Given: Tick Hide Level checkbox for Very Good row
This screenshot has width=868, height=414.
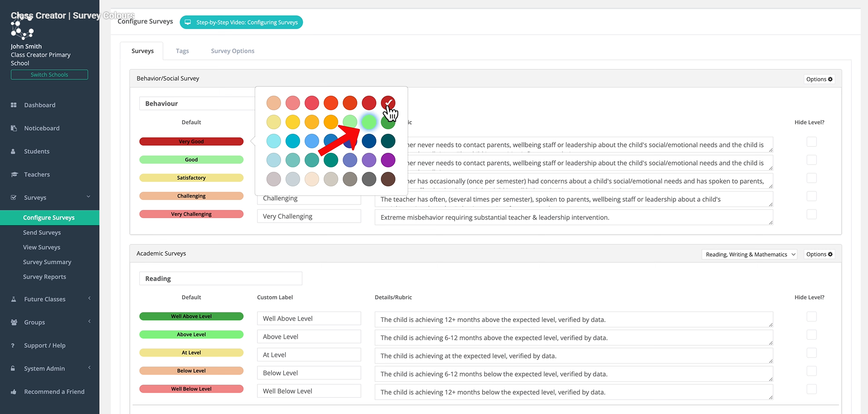Looking at the screenshot, I should pos(812,142).
